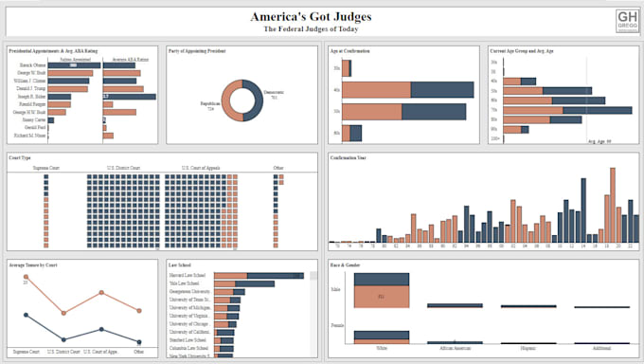Click the Jimmy Carter label
The height and width of the screenshot is (364, 644).
tap(34, 120)
